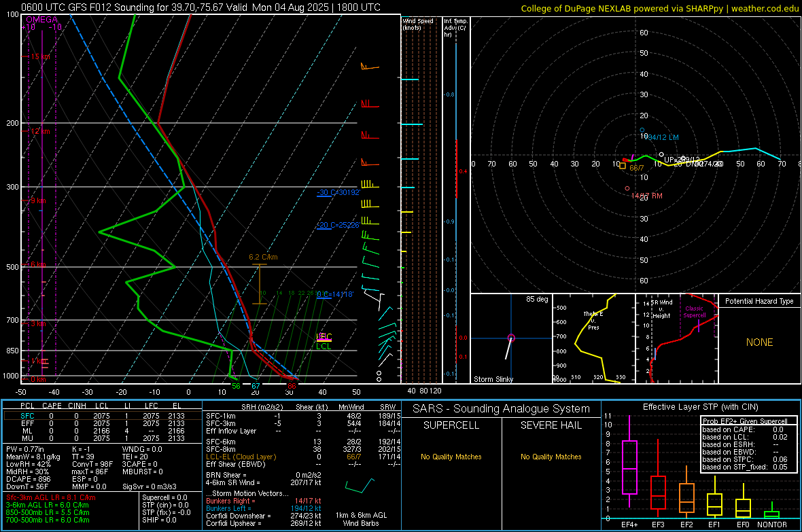Click the SHIP = 0.0 value
This screenshot has width=802, height=532.
159,520
